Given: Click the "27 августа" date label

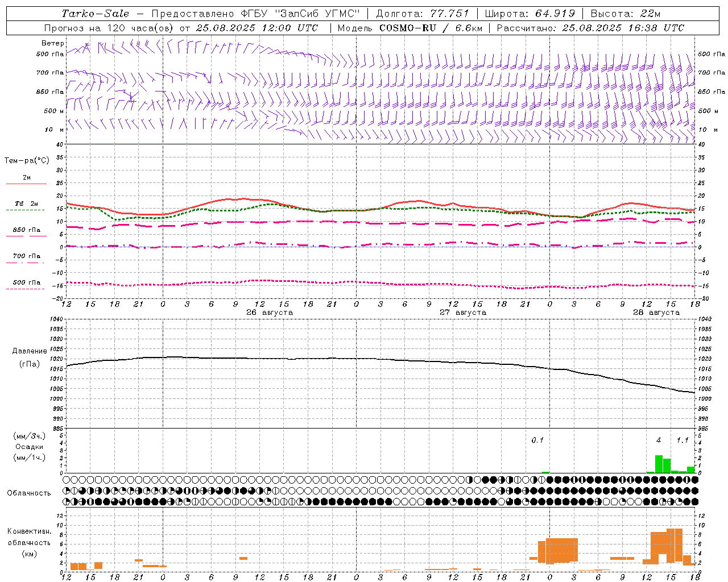Looking at the screenshot, I should 463,313.
